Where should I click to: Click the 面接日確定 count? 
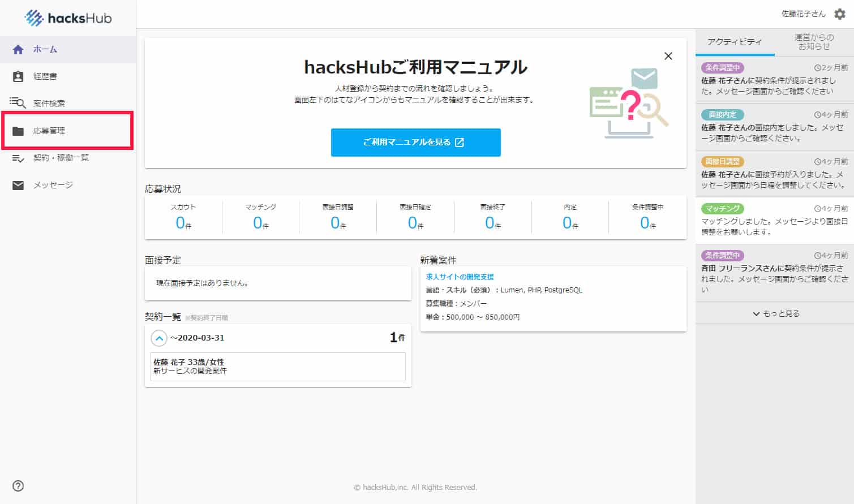click(415, 223)
